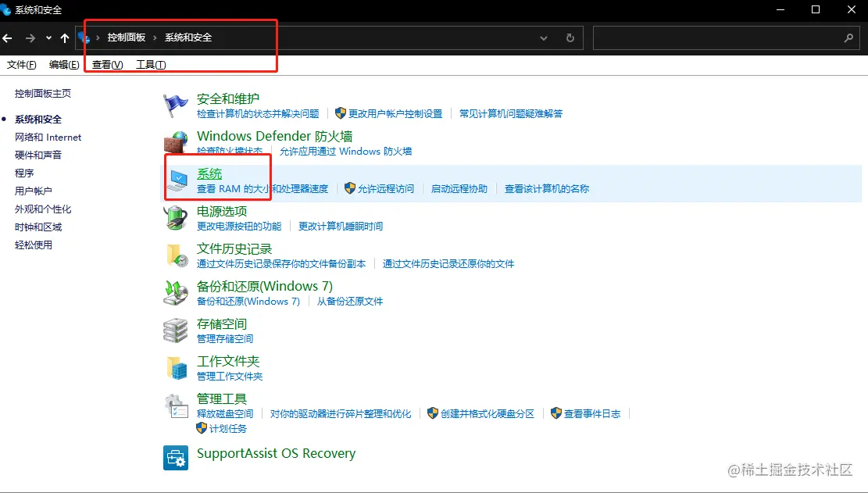The height and width of the screenshot is (493, 868).
Task: Open 通过文件历史记录还原你的文件 link
Action: pyautogui.click(x=448, y=264)
